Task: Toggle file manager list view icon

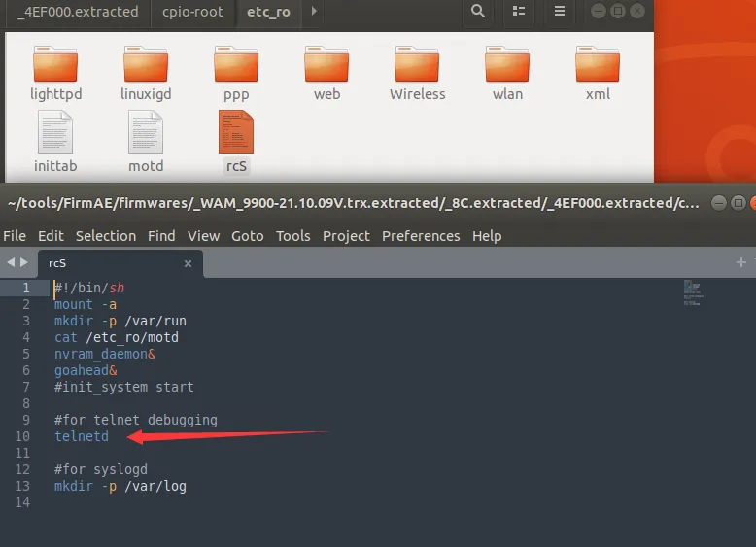Action: pyautogui.click(x=519, y=11)
